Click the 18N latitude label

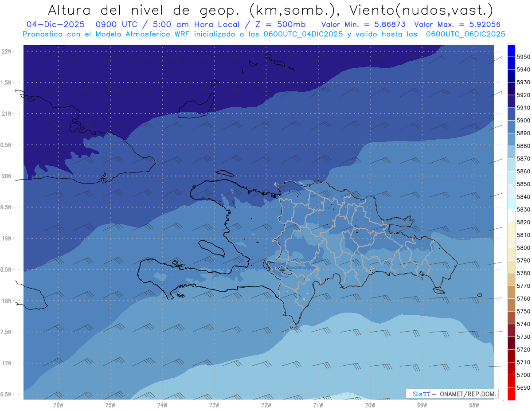click(7, 301)
